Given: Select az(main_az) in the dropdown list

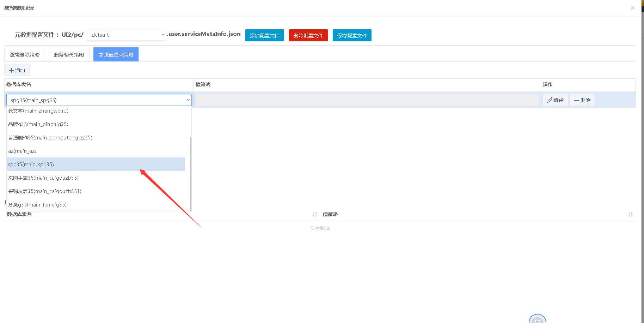Looking at the screenshot, I should [22, 151].
